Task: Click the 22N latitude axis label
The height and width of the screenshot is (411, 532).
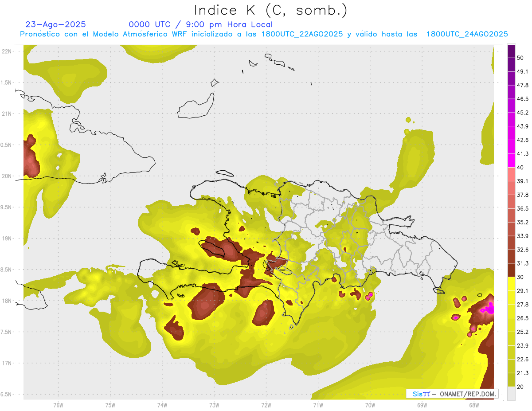Action: 7,51
